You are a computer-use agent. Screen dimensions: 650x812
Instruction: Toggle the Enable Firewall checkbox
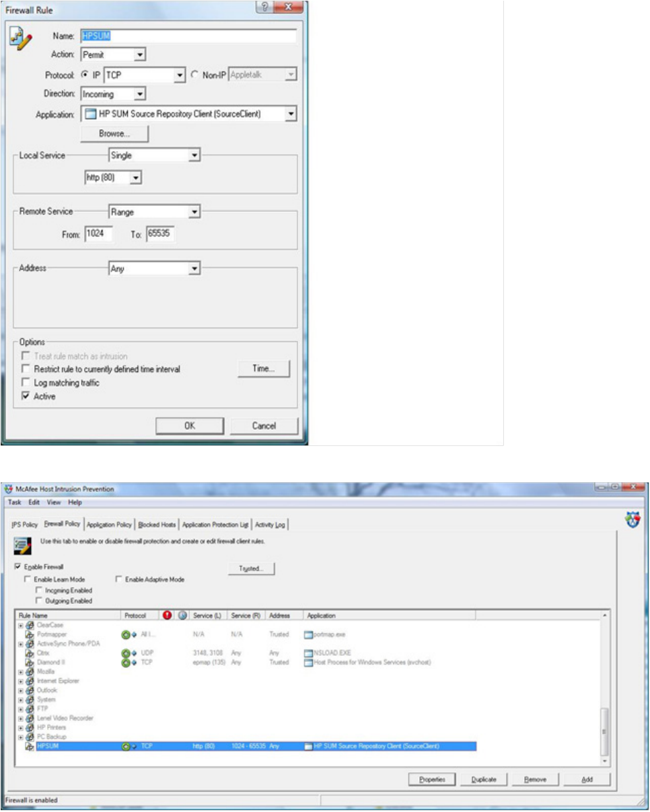pyautogui.click(x=18, y=566)
